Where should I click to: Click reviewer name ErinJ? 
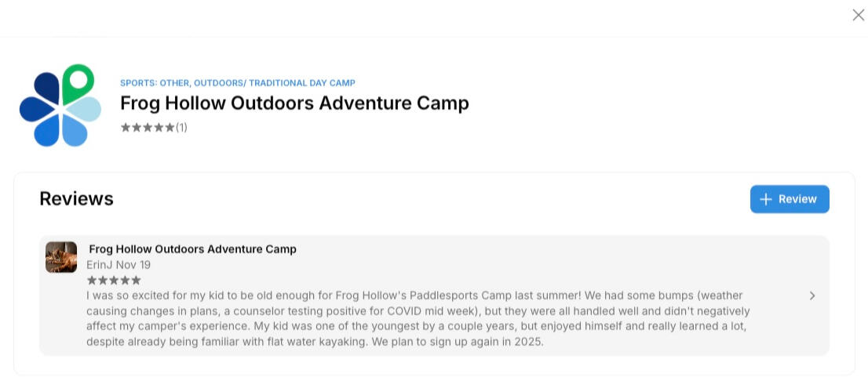[100, 265]
